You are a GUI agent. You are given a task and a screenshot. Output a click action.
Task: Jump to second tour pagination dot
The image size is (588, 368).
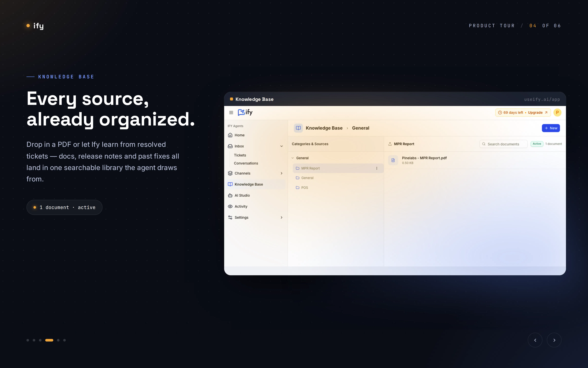(x=34, y=340)
